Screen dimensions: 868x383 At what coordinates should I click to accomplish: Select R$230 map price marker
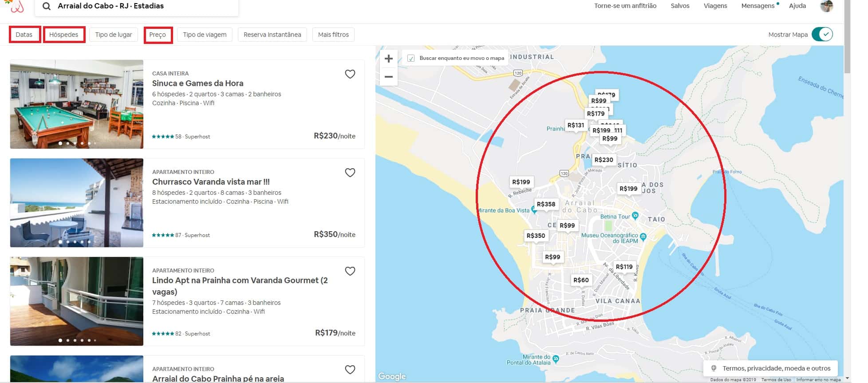tap(604, 160)
